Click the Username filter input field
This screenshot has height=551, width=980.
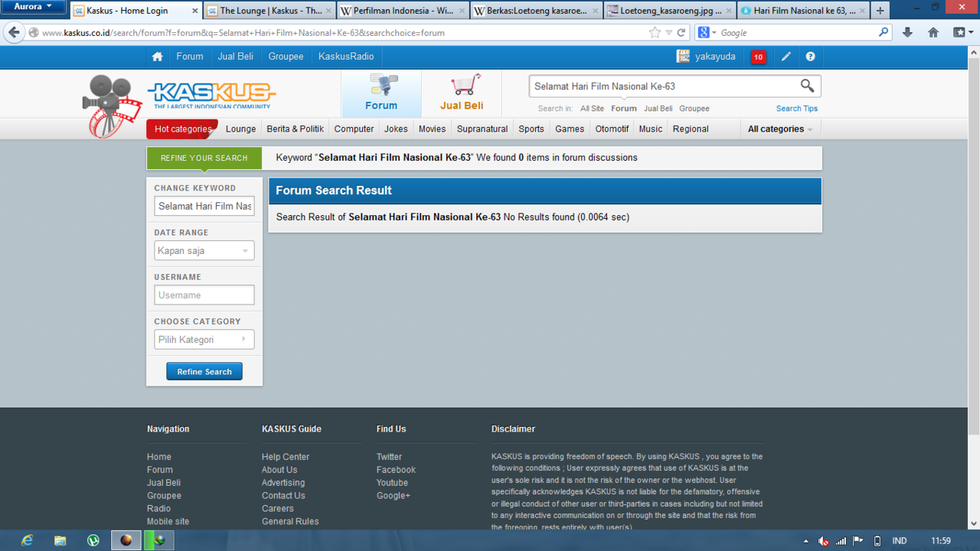pyautogui.click(x=204, y=295)
